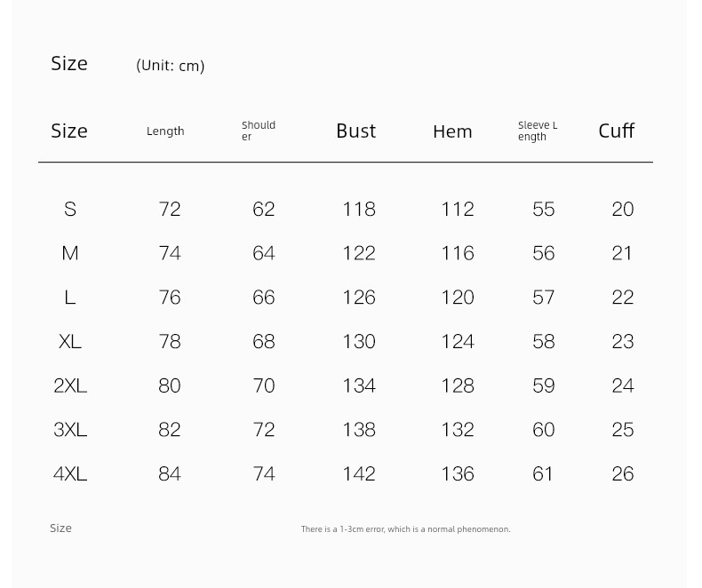The height and width of the screenshot is (588, 702).
Task: Click the 3XL size row label
Action: pyautogui.click(x=70, y=430)
